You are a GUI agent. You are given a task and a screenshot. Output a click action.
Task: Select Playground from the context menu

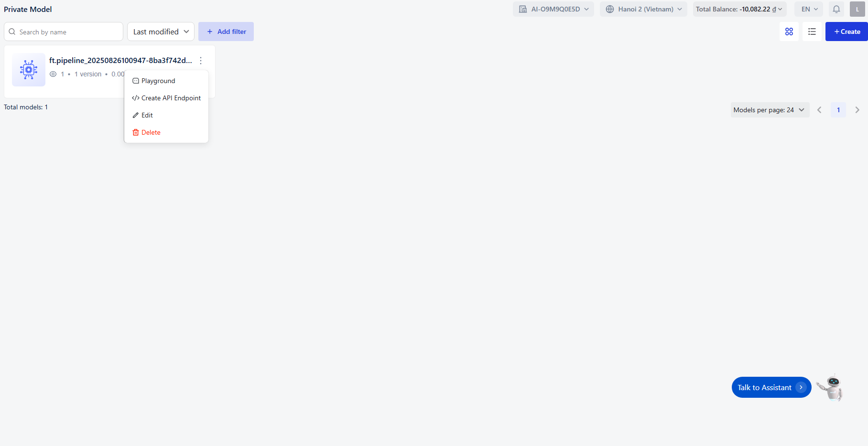tap(158, 81)
